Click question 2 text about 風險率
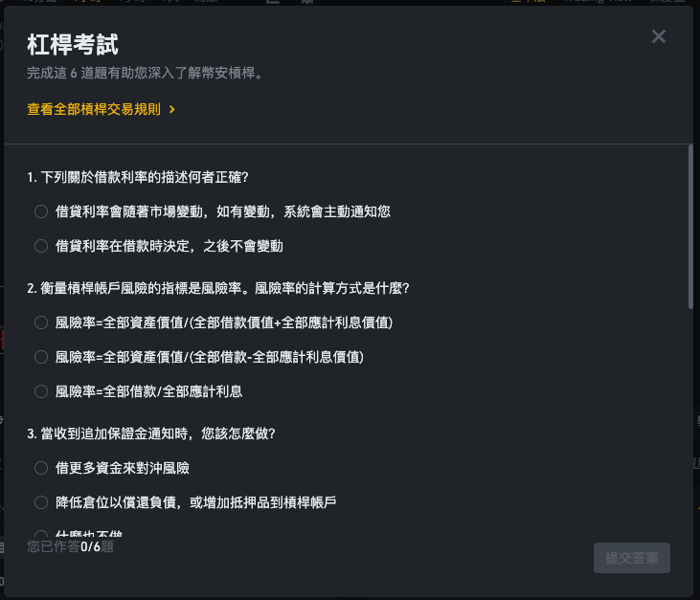 point(218,288)
